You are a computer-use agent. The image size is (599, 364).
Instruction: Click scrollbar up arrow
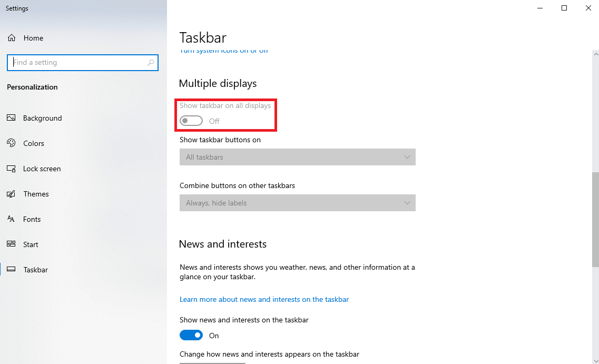(595, 54)
